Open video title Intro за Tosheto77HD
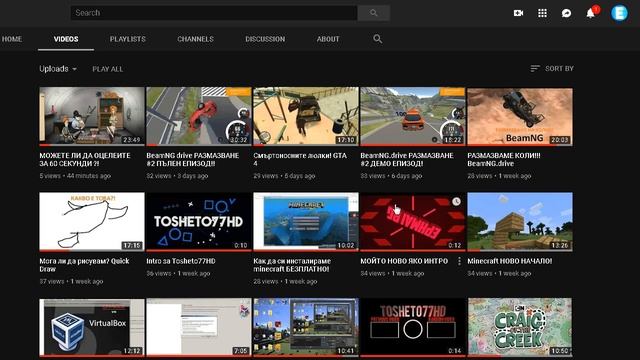The height and width of the screenshot is (360, 640). 181,261
